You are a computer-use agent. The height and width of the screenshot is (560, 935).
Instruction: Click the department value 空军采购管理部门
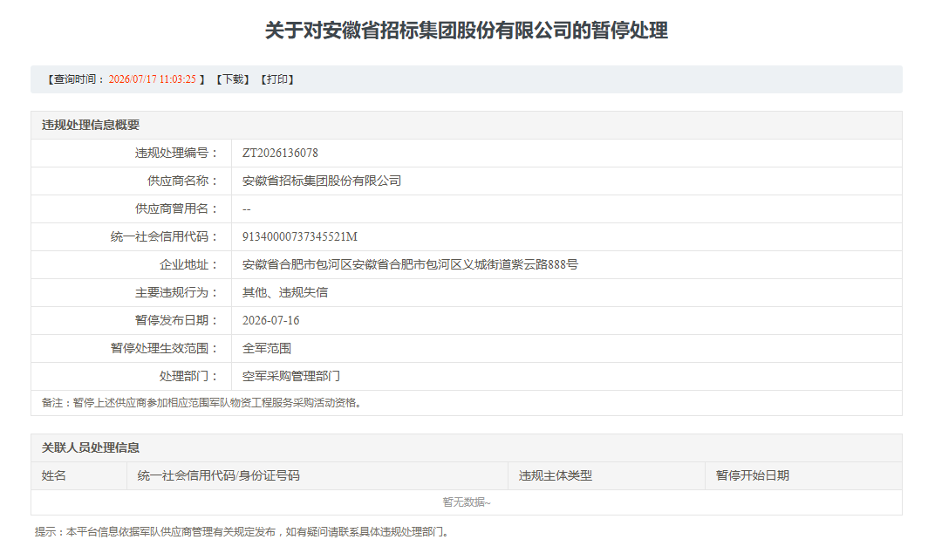[291, 376]
